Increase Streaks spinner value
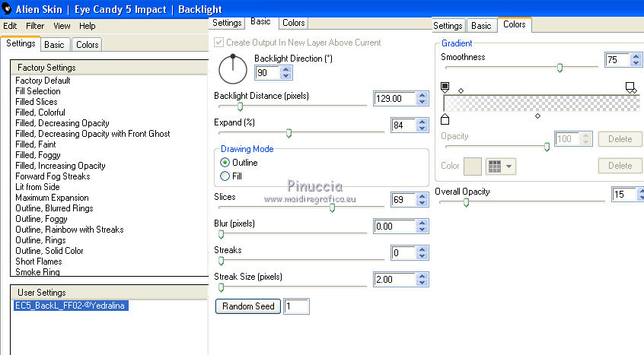The image size is (644, 355). [x=422, y=249]
